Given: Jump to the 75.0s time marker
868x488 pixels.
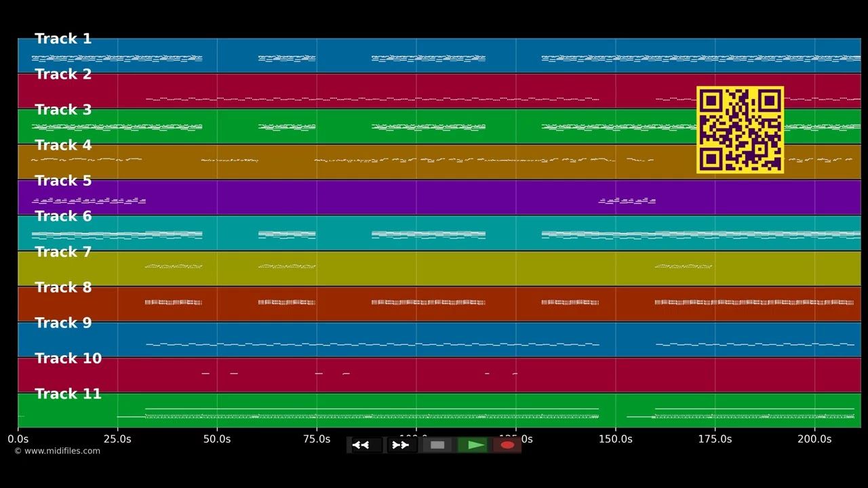Looking at the screenshot, I should 317,439.
